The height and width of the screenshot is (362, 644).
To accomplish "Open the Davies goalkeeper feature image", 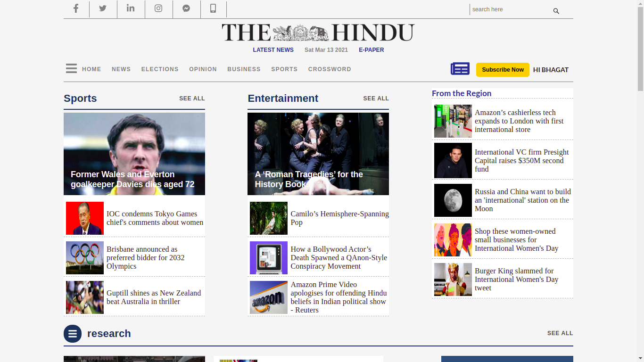I will (134, 154).
